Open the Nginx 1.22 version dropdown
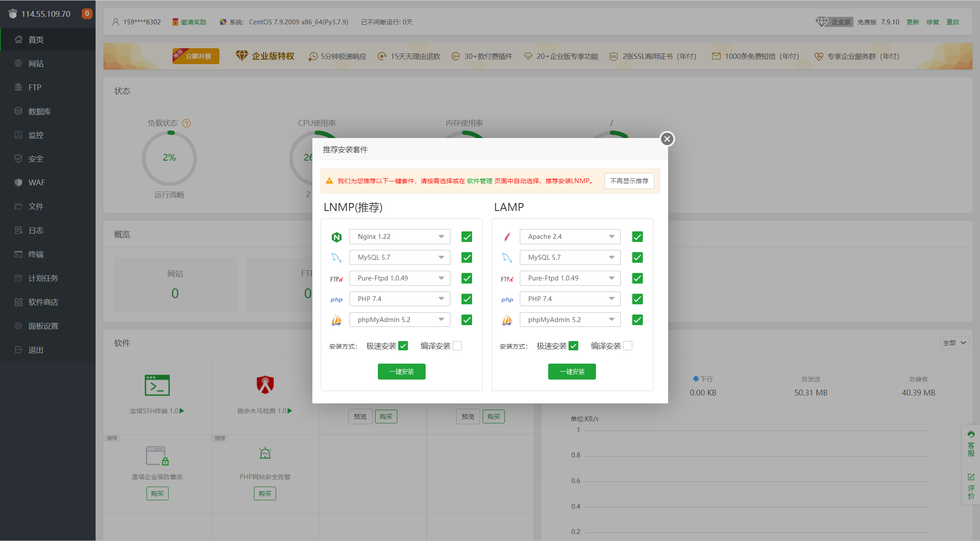The height and width of the screenshot is (541, 980). coord(400,237)
